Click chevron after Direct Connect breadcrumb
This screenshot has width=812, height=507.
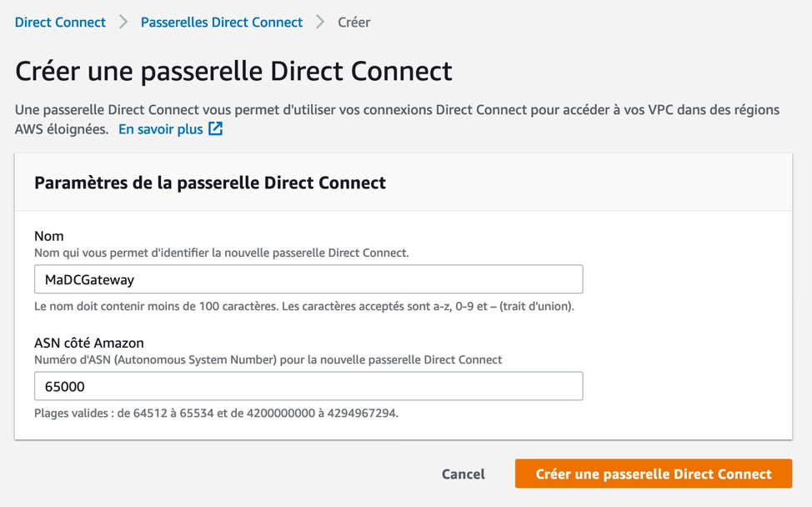click(123, 23)
